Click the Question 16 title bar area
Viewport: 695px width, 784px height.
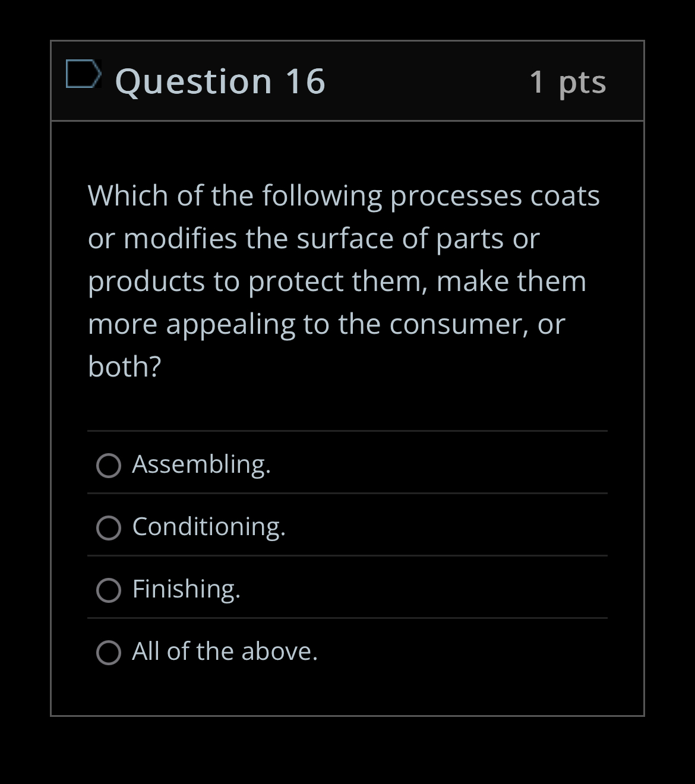click(x=347, y=81)
